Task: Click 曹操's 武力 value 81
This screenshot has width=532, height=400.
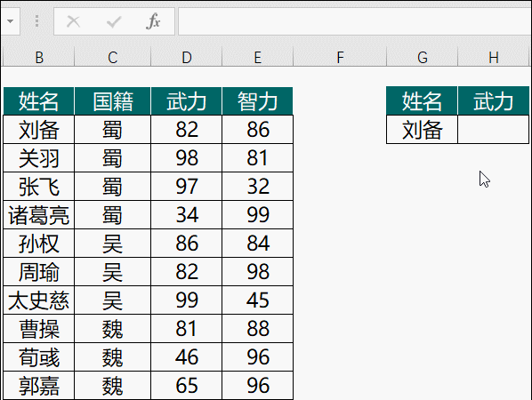Action: [x=186, y=329]
